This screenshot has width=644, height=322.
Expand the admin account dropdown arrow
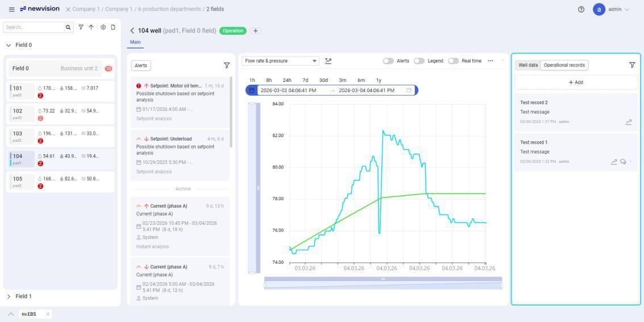point(627,10)
